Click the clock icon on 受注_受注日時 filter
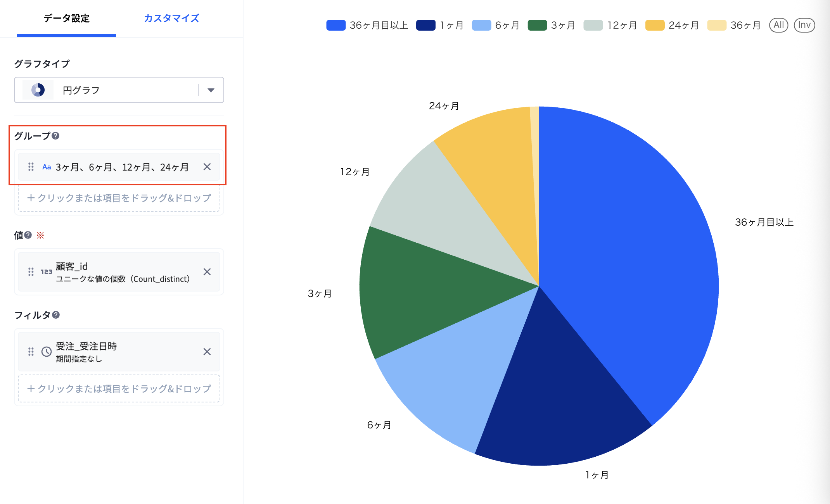Viewport: 830px width, 504px height. [47, 352]
